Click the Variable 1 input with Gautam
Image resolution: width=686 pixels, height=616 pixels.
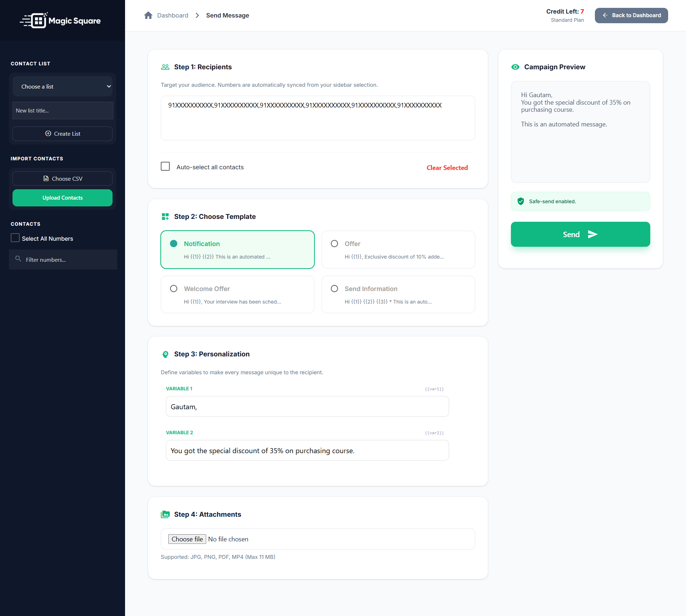(x=307, y=406)
